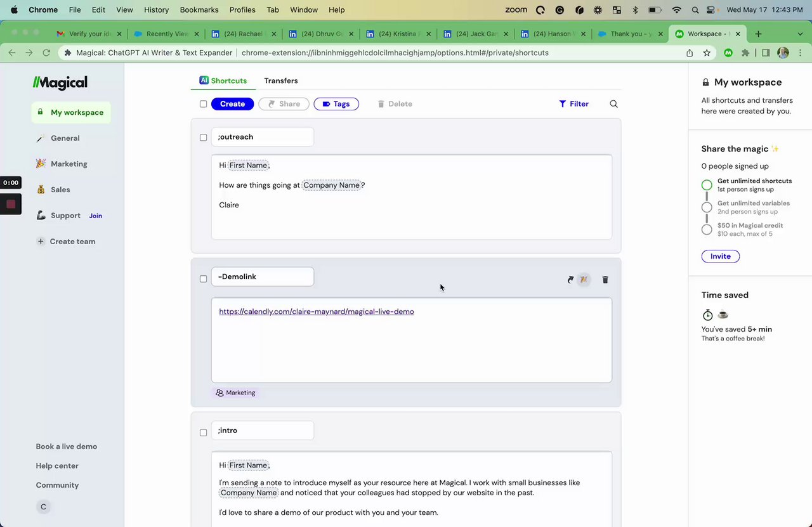Check the ;intro shortcut checkbox
The image size is (812, 527).
point(203,433)
